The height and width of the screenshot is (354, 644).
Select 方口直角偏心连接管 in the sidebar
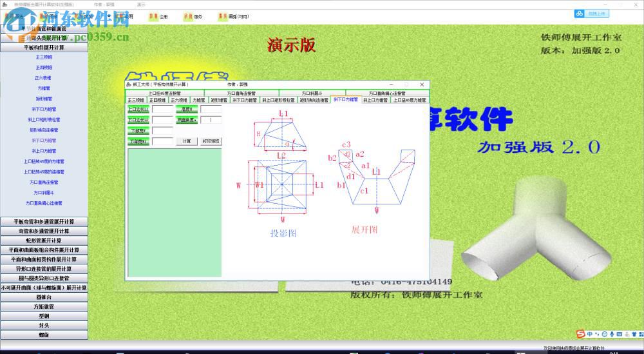44,203
